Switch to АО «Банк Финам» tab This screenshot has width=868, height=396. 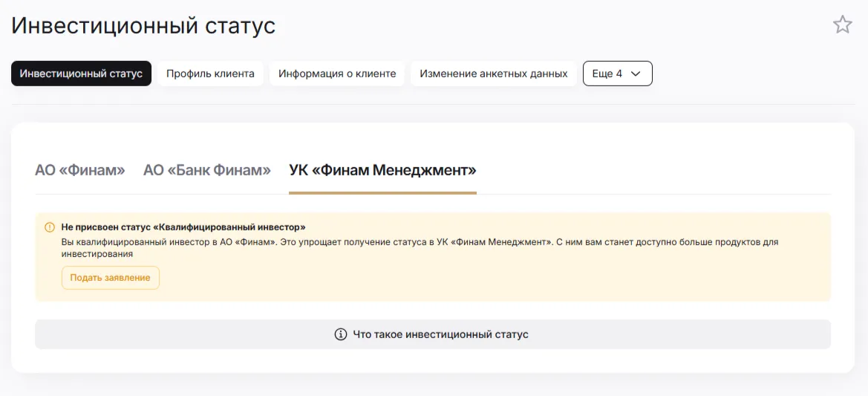(x=207, y=170)
